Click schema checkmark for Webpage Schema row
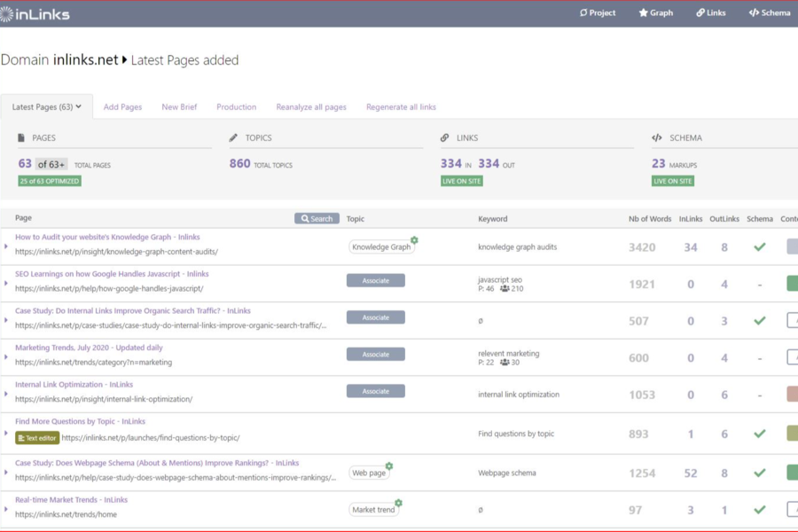Image resolution: width=798 pixels, height=532 pixels. click(x=760, y=473)
